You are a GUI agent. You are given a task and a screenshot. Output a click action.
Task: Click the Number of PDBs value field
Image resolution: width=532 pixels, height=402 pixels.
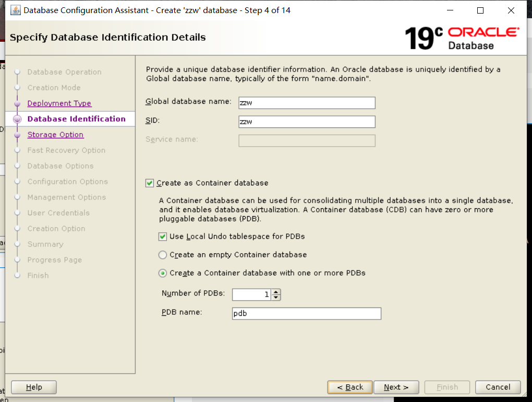click(x=252, y=294)
